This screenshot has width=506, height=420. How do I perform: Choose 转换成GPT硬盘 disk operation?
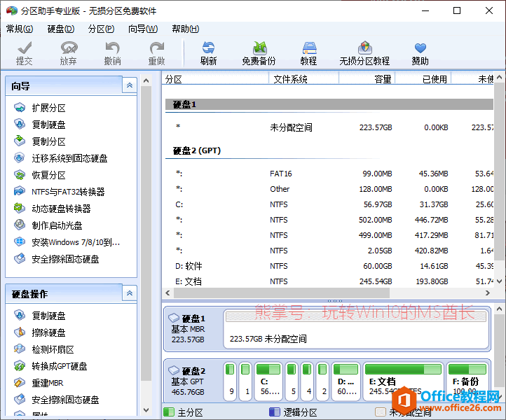[x=59, y=366]
